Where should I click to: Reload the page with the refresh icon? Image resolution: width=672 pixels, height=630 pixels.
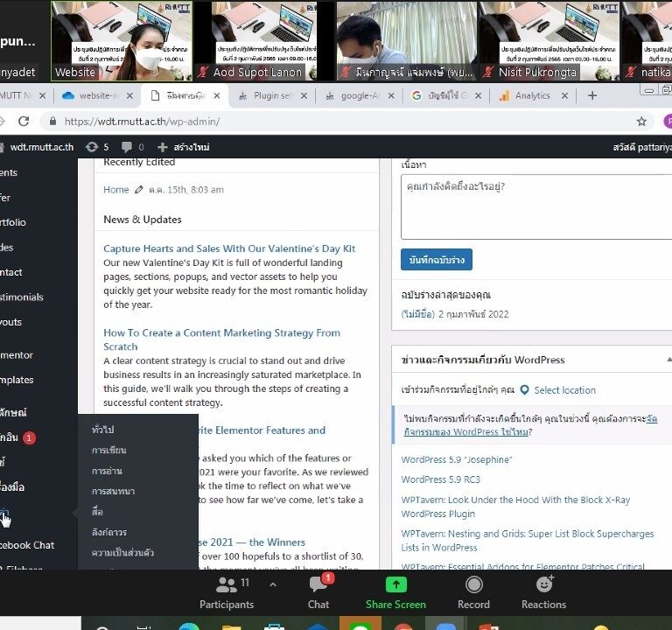tap(24, 122)
